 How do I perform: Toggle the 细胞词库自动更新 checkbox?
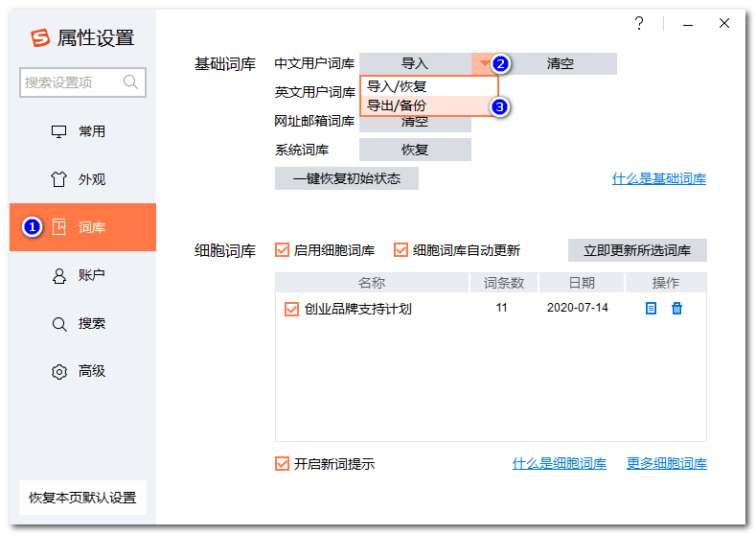tap(401, 250)
